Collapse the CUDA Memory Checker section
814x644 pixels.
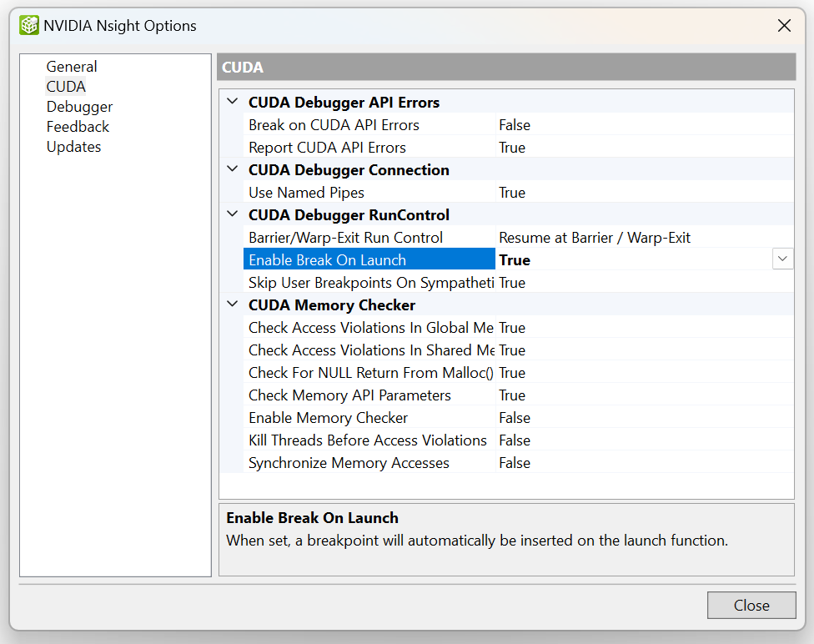click(232, 304)
